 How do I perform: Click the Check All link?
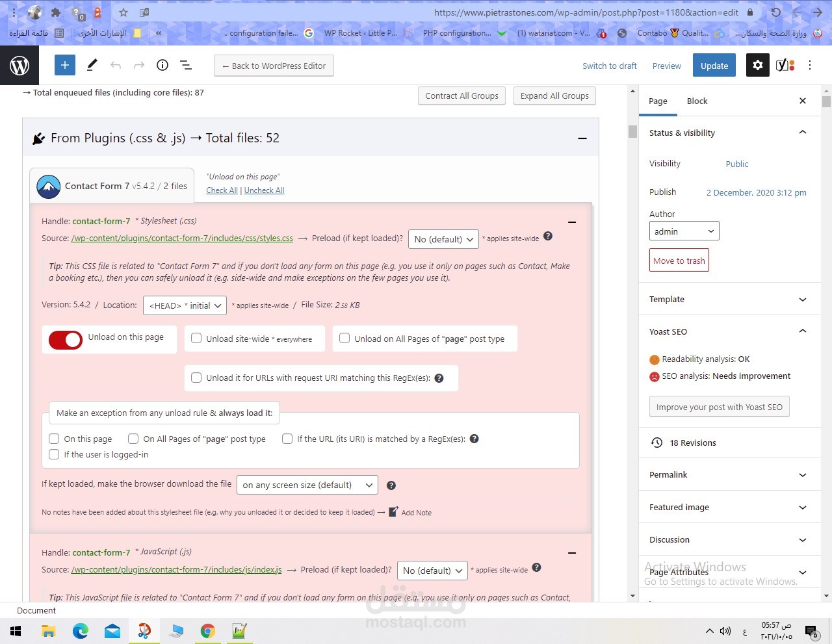pos(222,190)
